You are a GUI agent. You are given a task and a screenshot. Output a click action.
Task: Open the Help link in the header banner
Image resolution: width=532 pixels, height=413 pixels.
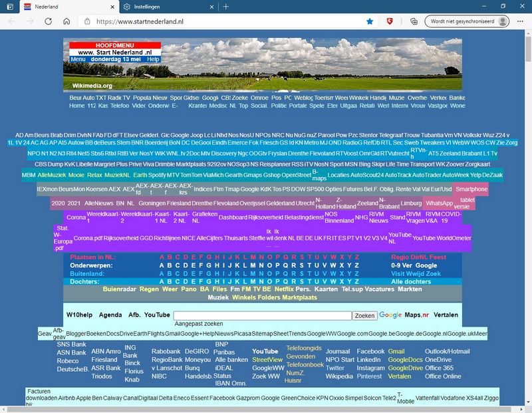click(153, 59)
